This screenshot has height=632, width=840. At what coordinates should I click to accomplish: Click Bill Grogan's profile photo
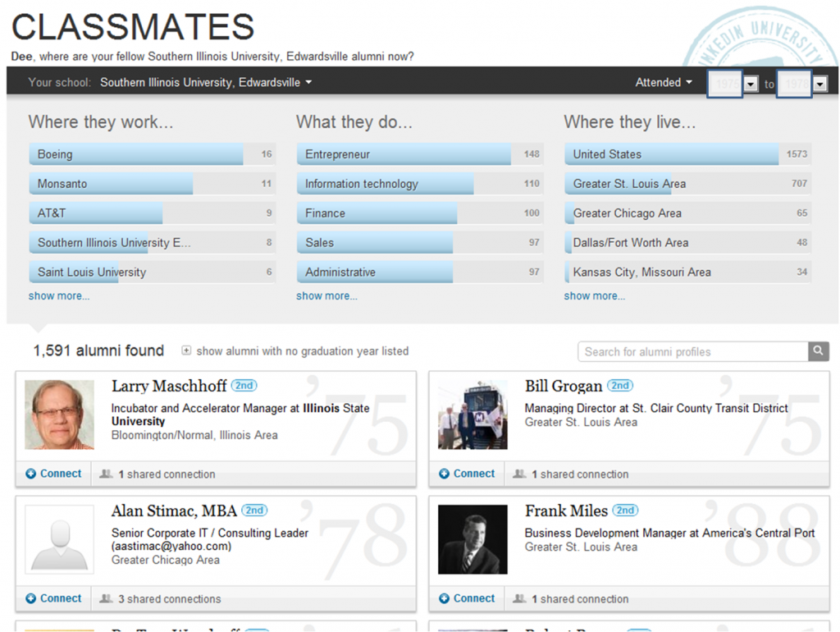pos(472,414)
